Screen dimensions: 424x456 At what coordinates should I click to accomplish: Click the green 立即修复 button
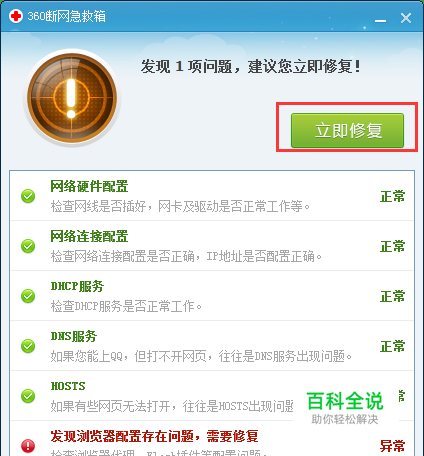pyautogui.click(x=347, y=130)
